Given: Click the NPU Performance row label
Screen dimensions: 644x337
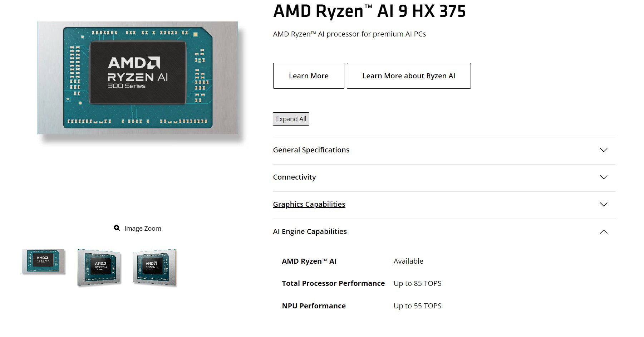Looking at the screenshot, I should (314, 306).
